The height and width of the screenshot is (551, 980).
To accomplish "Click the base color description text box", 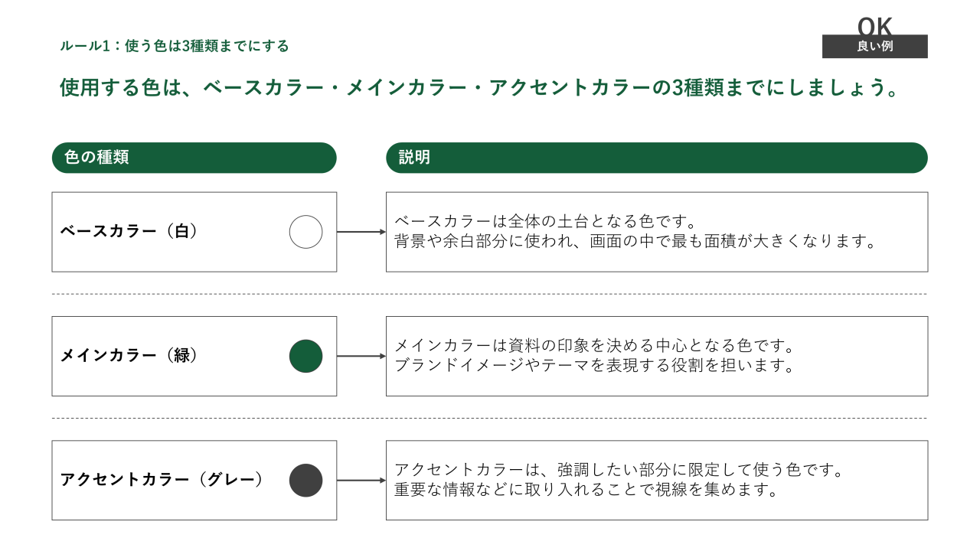I will pyautogui.click(x=656, y=232).
